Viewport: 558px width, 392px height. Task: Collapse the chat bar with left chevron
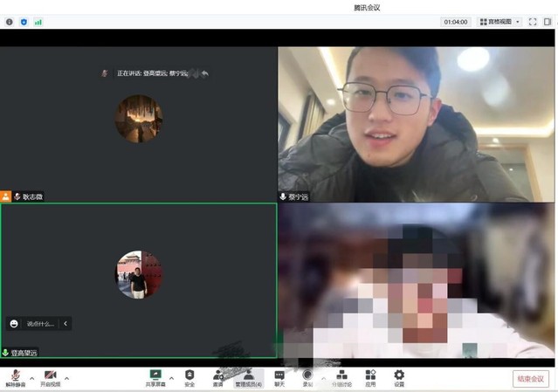click(65, 324)
